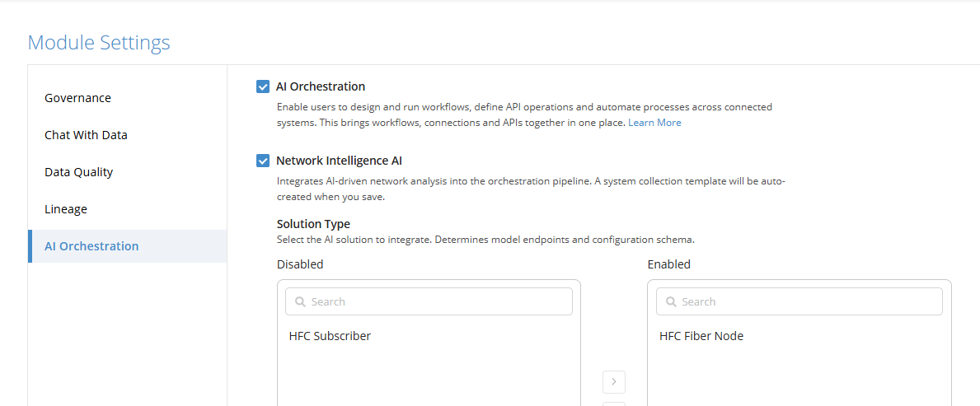980x406 pixels.
Task: Open the Learn More link
Action: coord(654,123)
